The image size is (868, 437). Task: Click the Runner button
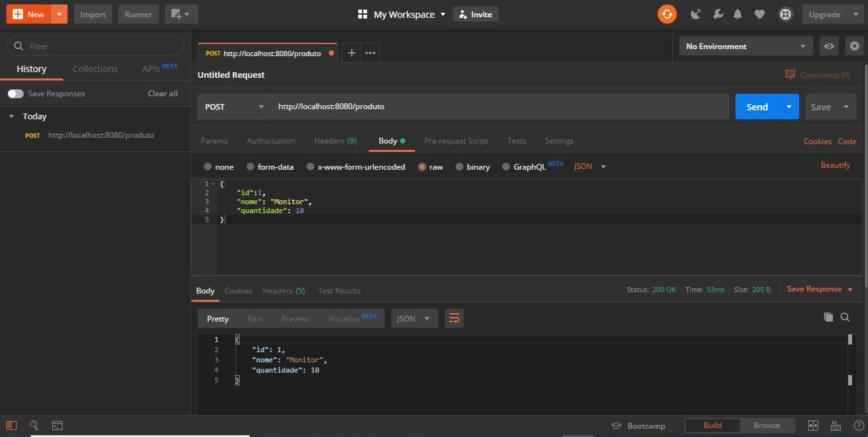[138, 14]
